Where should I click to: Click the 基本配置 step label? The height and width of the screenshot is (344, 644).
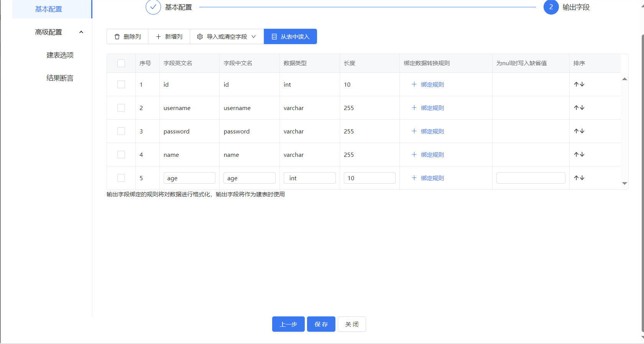click(x=179, y=7)
